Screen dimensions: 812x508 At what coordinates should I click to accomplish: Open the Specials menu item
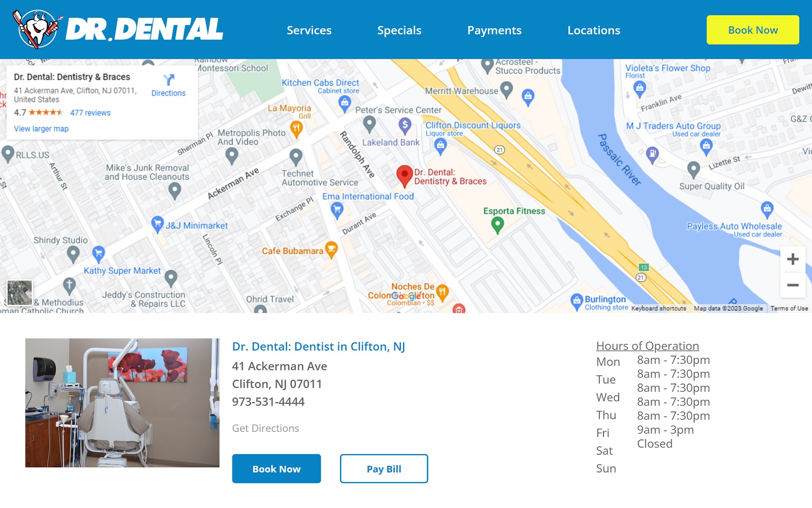(399, 30)
